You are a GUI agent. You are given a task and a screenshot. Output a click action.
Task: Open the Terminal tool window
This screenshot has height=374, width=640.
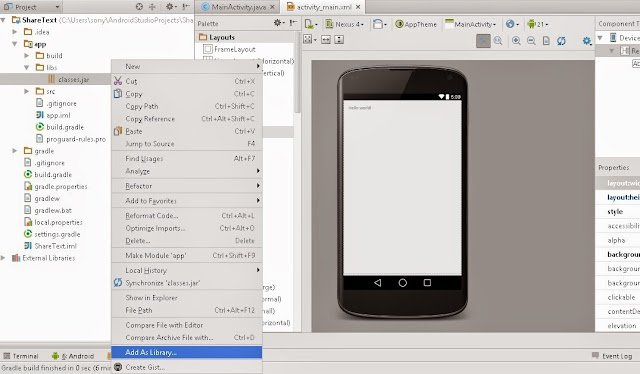click(x=21, y=356)
